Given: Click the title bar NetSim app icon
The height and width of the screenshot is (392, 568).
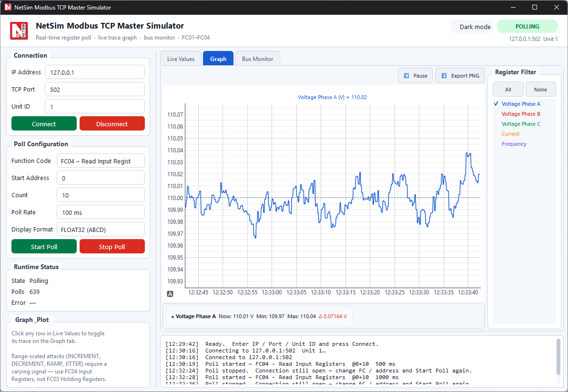Looking at the screenshot, I should 8,7.
